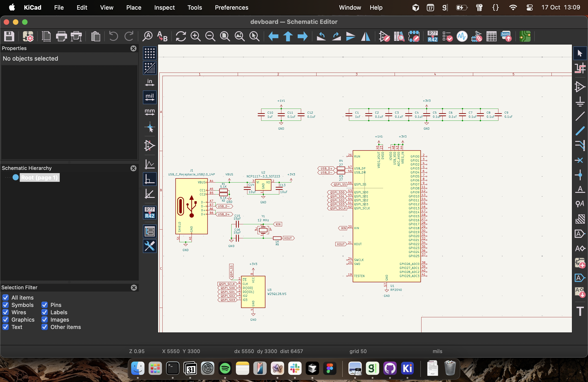Select the Add text tool
588x382 pixels.
(580, 311)
